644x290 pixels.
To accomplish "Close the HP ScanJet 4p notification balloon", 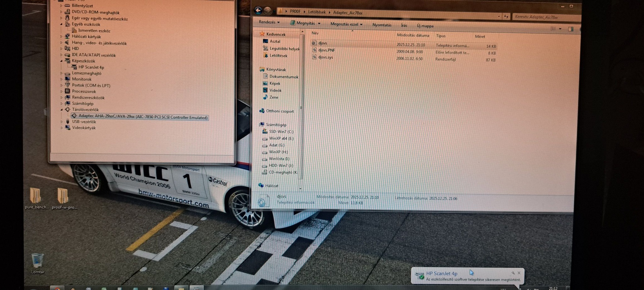I will tap(519, 273).
